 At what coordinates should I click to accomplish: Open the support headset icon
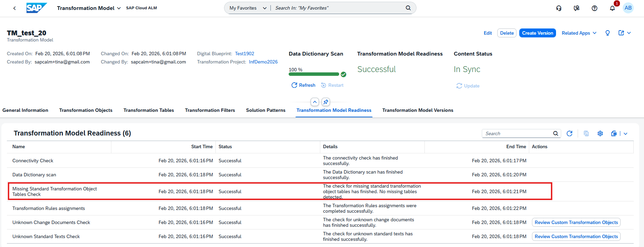pyautogui.click(x=559, y=8)
